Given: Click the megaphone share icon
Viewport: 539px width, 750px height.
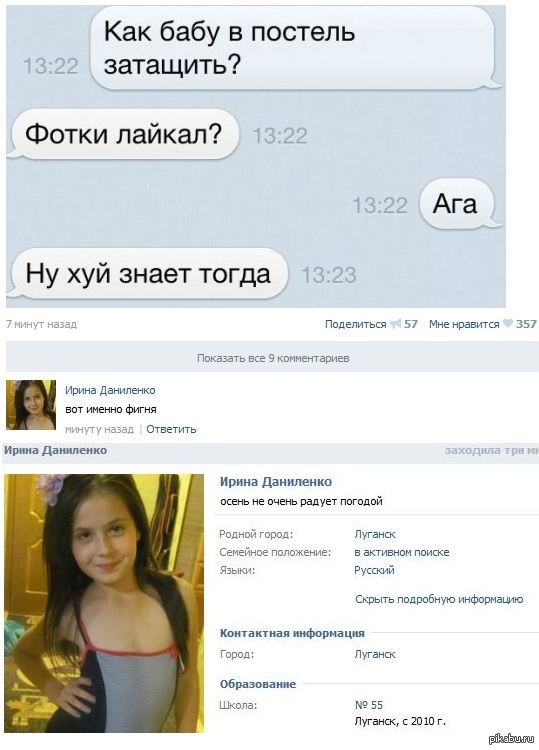Looking at the screenshot, I should [395, 324].
